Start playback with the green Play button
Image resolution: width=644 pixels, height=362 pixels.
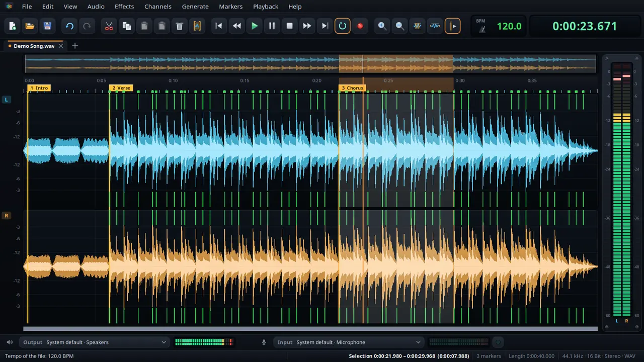click(x=255, y=26)
